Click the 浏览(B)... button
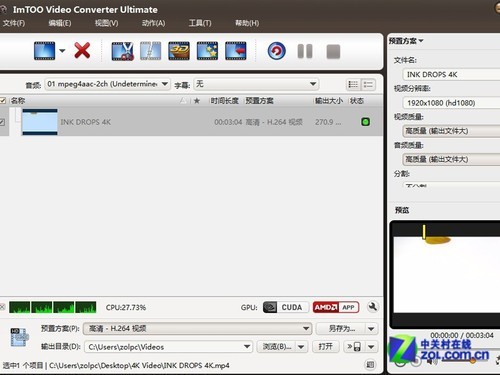 276,347
